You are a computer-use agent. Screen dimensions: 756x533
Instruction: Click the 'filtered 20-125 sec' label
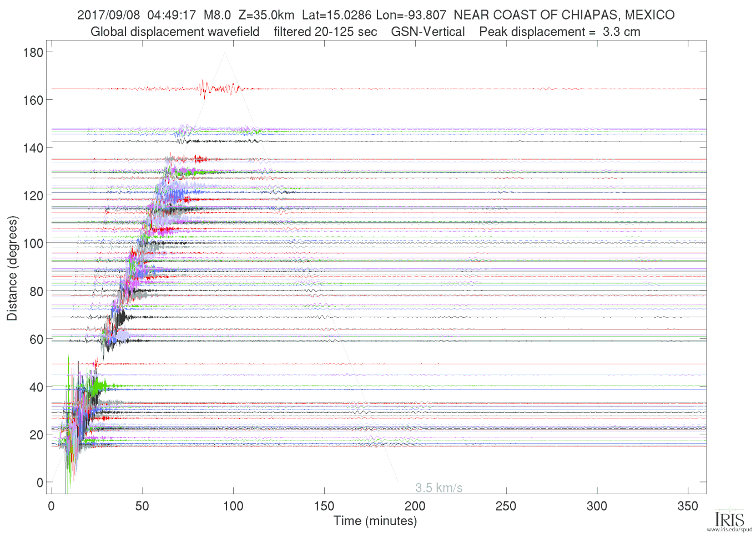pyautogui.click(x=325, y=32)
